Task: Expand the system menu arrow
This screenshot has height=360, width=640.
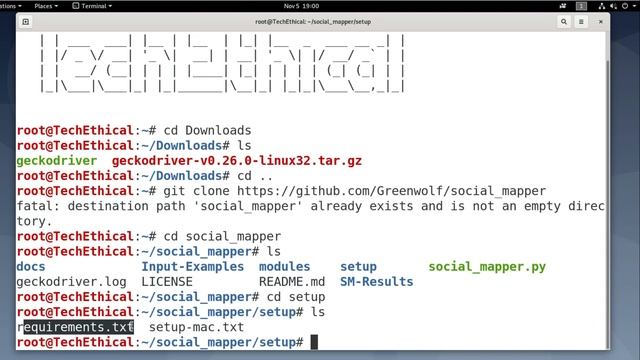Action: click(634, 6)
